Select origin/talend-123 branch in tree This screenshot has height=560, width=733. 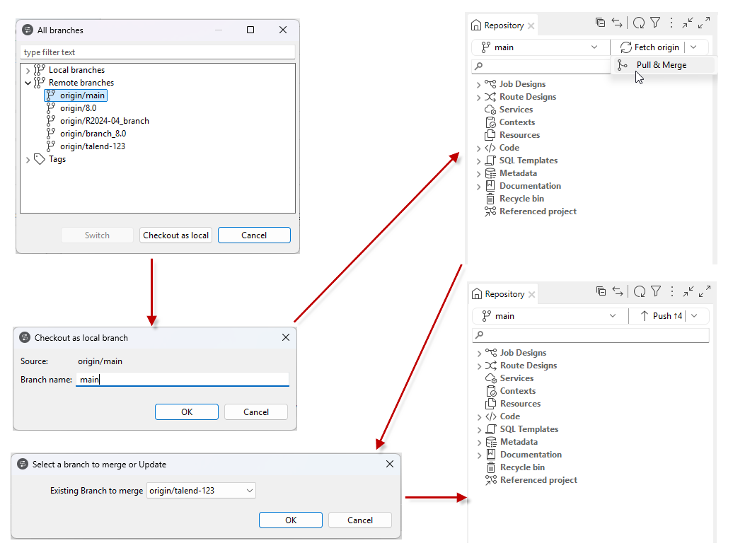click(86, 146)
